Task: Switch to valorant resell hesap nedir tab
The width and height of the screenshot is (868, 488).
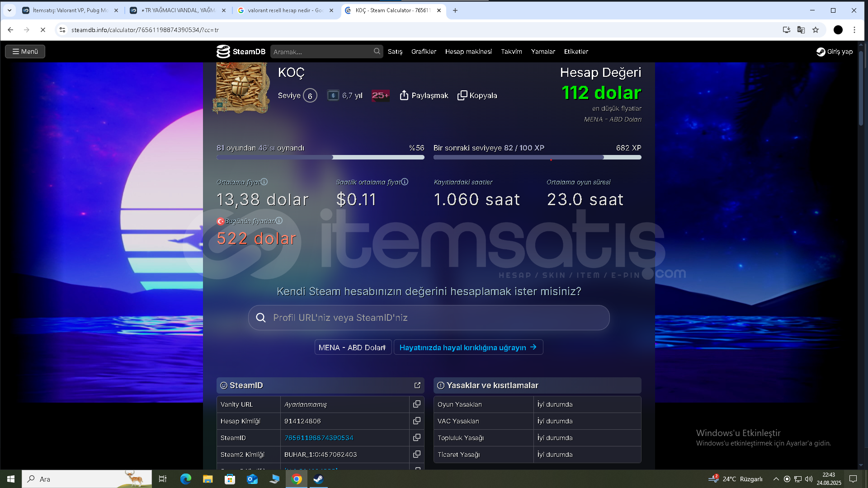Action: click(x=286, y=10)
